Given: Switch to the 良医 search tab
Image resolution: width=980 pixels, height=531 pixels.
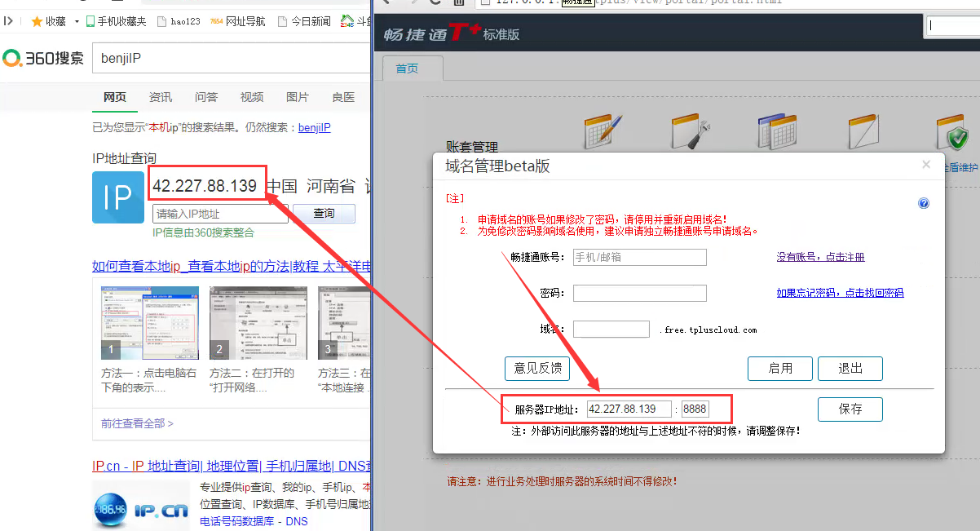Looking at the screenshot, I should click(x=343, y=97).
